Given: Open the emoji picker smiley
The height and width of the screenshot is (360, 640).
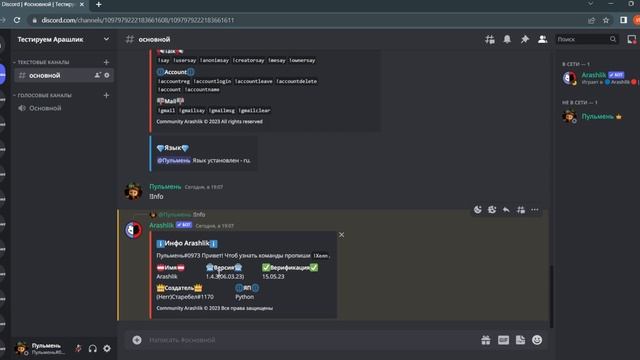Looking at the screenshot, I should (537, 340).
